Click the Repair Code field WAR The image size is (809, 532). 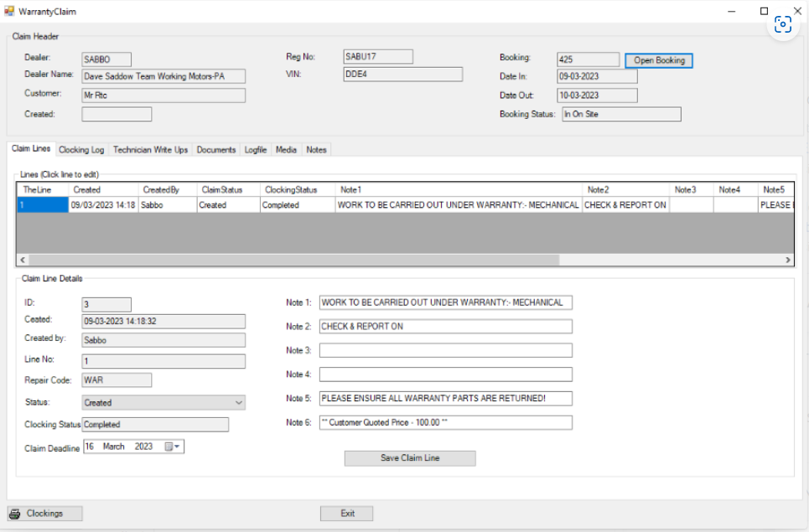(117, 380)
